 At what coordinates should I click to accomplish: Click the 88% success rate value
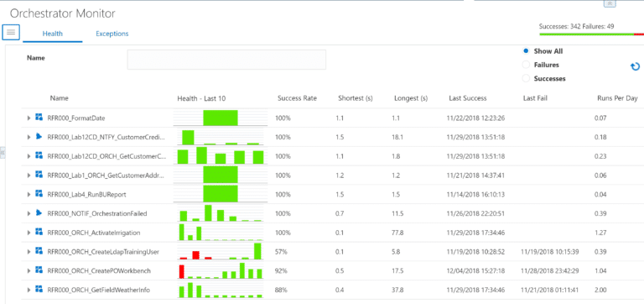coord(281,290)
